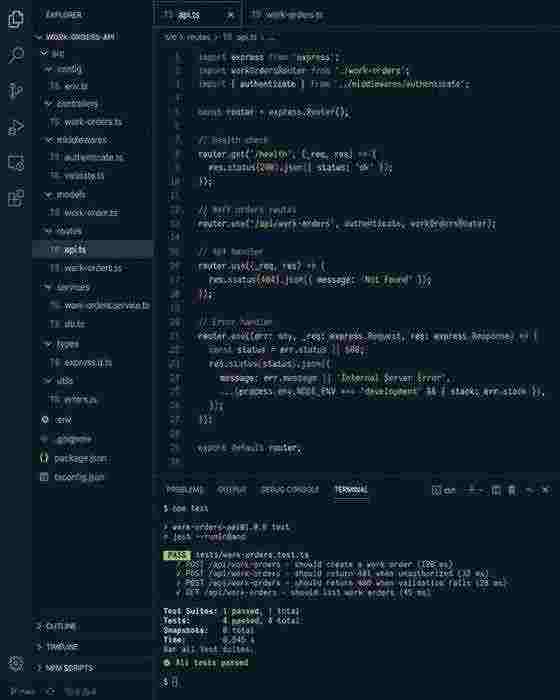Click the package.json braces icon
The height and width of the screenshot is (700, 560).
[x=44, y=458]
